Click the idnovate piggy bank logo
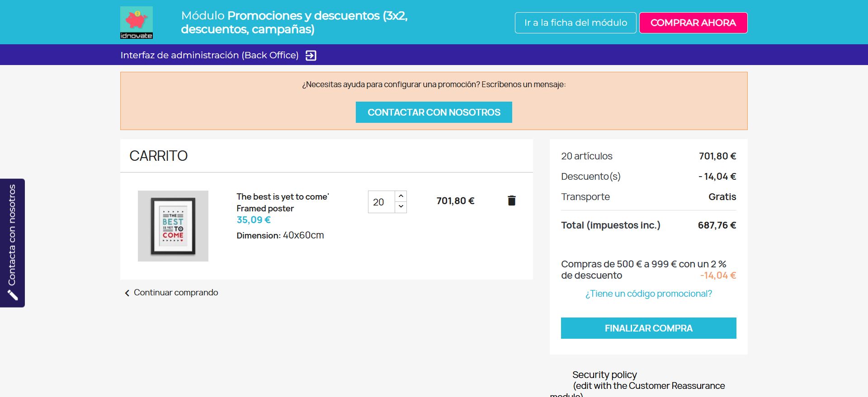Viewport: 868px width, 397px height. [137, 23]
